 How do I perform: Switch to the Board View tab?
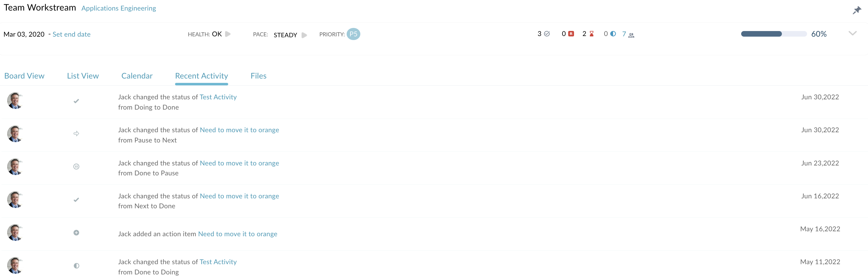[24, 76]
